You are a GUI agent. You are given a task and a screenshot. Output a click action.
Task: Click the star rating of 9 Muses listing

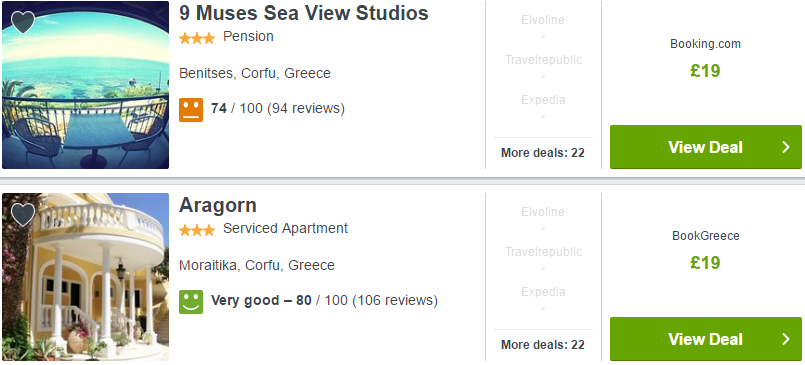197,39
